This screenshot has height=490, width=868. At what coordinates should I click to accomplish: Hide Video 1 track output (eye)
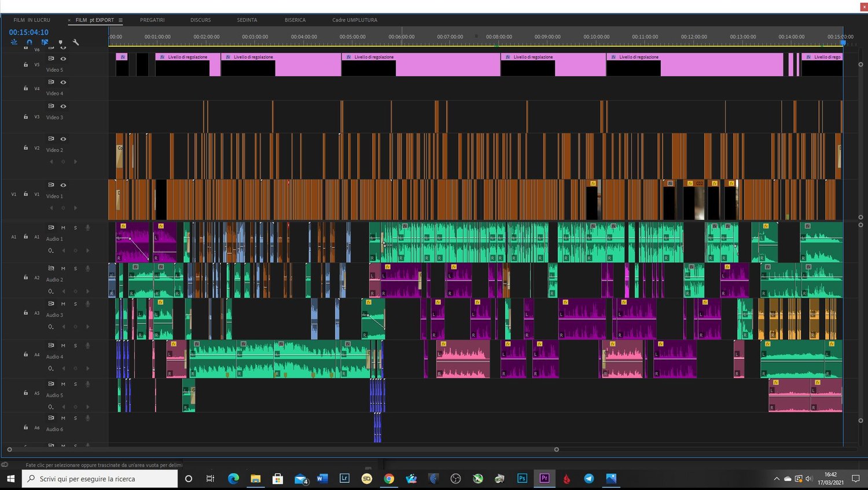pyautogui.click(x=63, y=185)
